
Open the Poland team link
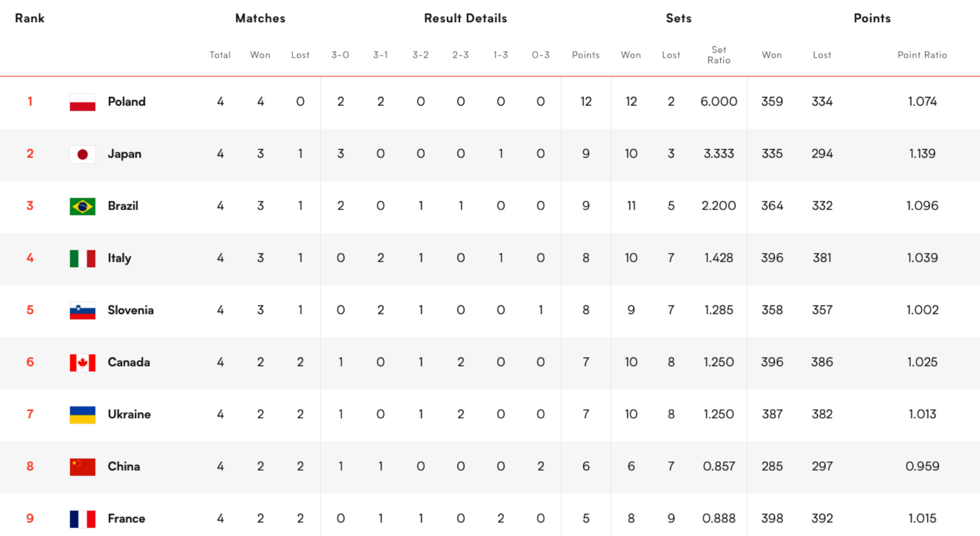[x=126, y=102]
